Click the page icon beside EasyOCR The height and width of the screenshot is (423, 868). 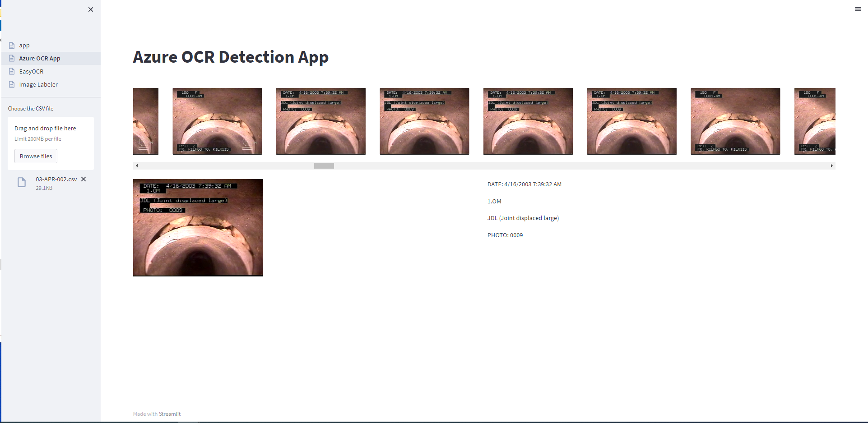click(x=12, y=71)
